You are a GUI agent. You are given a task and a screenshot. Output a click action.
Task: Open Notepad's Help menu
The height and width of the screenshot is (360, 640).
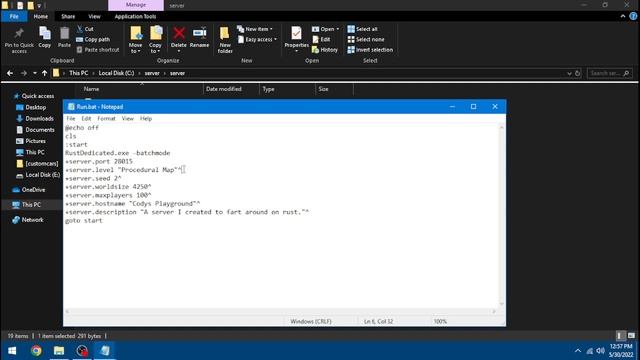point(146,118)
